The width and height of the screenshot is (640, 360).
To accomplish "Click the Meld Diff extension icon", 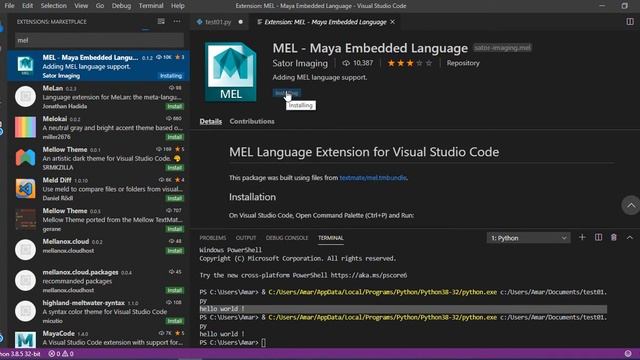I will 25,188.
